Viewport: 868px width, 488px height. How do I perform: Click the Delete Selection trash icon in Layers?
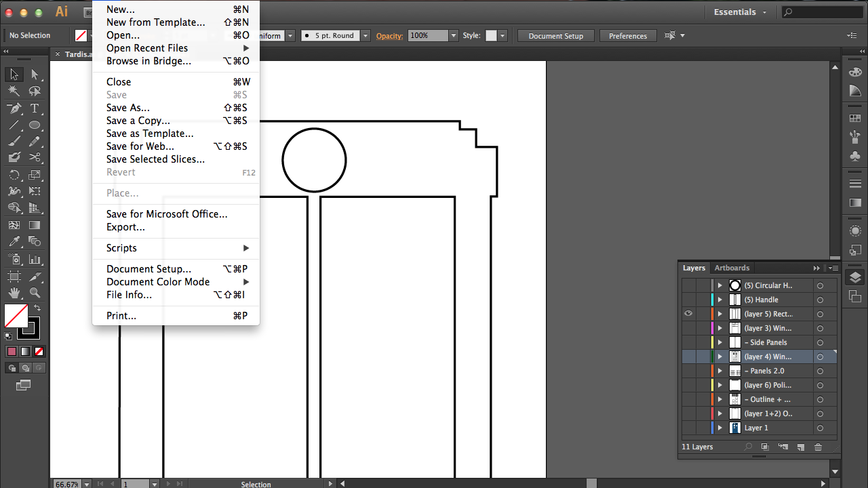[x=818, y=447]
